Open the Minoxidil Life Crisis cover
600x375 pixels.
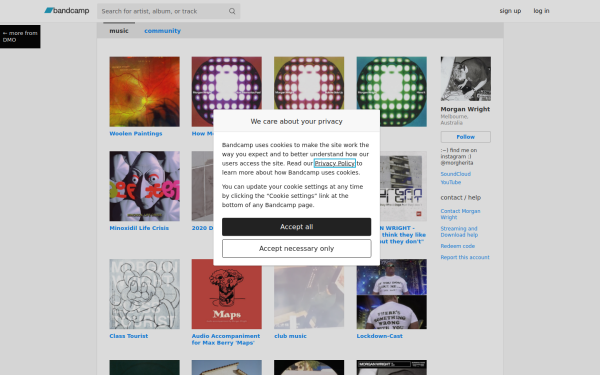click(144, 186)
